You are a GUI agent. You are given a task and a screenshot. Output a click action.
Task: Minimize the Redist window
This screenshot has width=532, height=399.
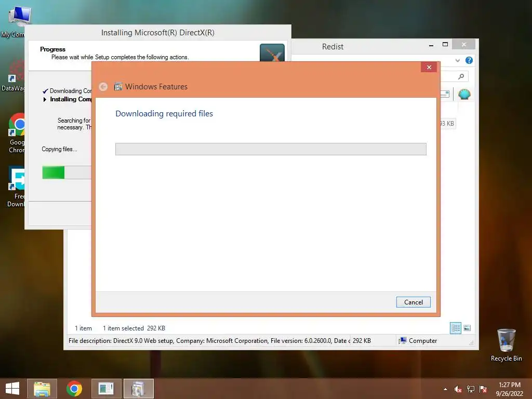click(x=431, y=45)
